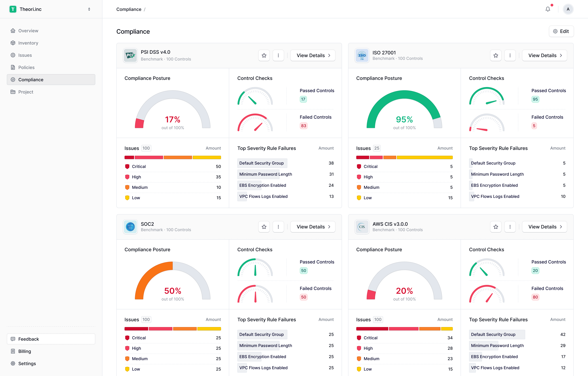Click the SOC2 logo
Image resolution: width=588 pixels, height=376 pixels.
(130, 227)
